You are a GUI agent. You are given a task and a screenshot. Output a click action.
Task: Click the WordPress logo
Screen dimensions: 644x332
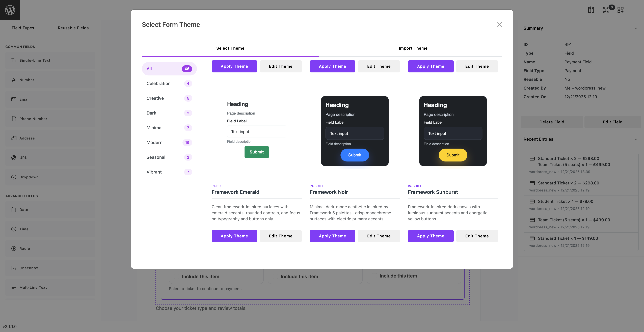click(10, 10)
